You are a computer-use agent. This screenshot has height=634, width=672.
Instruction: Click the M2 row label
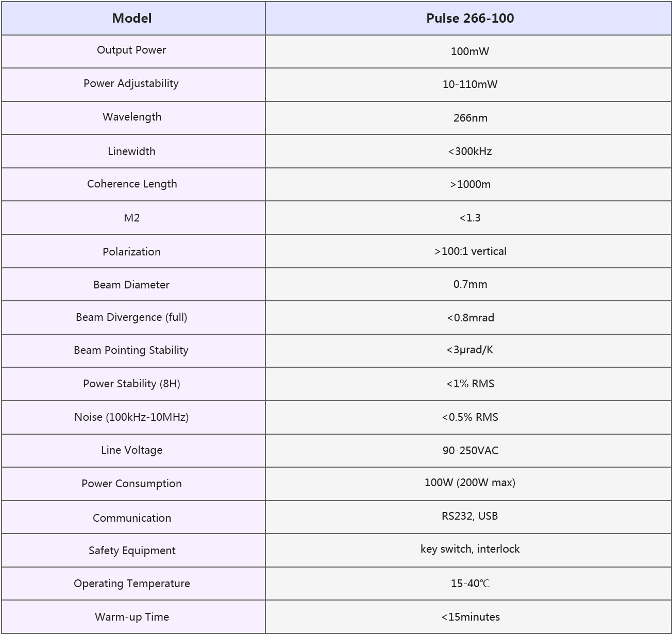132,218
